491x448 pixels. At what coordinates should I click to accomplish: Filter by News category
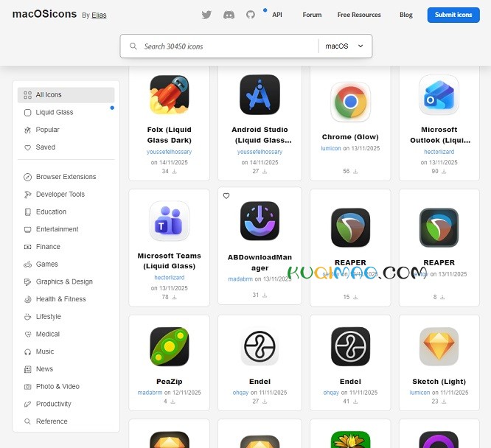point(66,369)
